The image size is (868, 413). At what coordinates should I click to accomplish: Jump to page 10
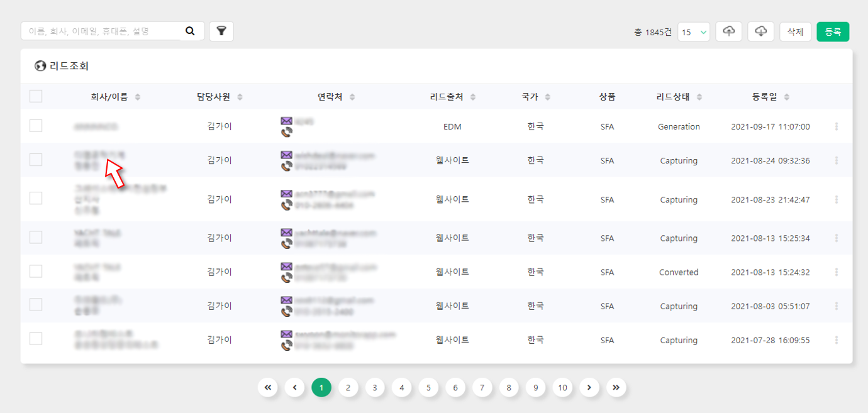[562, 388]
